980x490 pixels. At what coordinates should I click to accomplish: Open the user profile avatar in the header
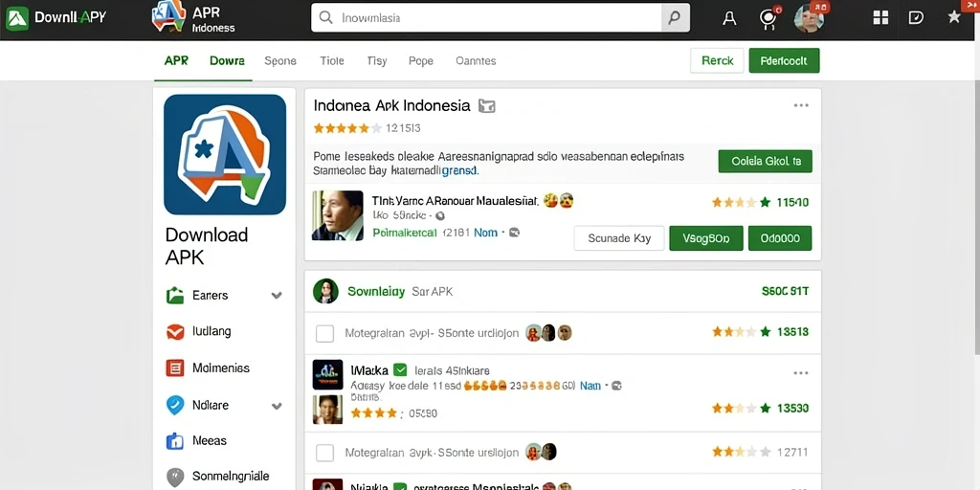point(809,19)
